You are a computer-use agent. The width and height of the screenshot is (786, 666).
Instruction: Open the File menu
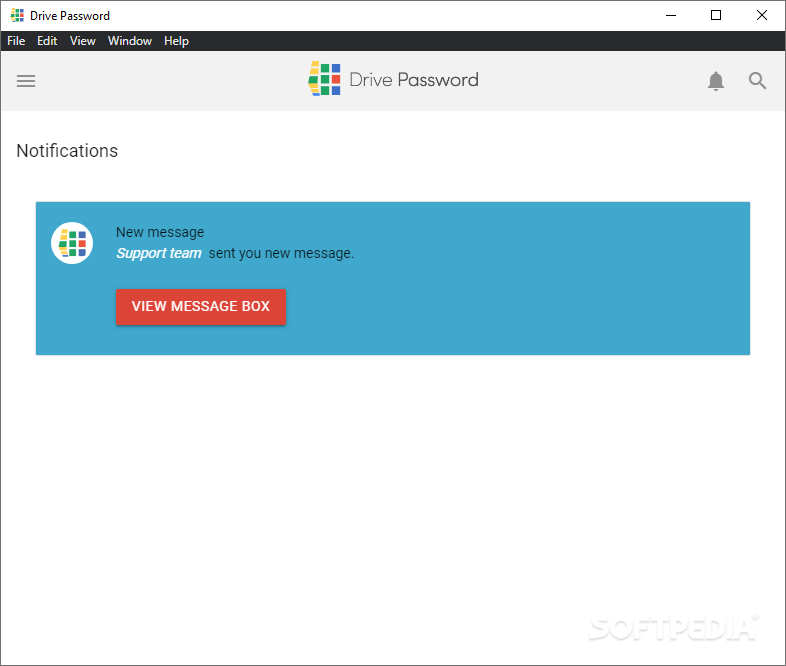pos(16,41)
